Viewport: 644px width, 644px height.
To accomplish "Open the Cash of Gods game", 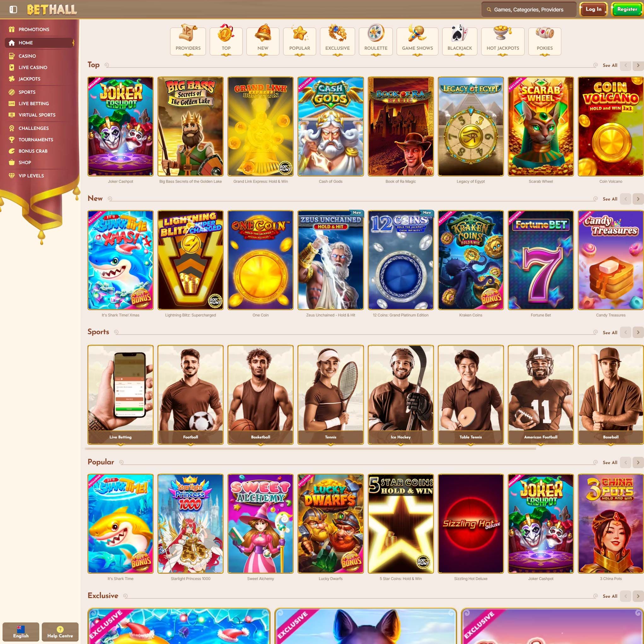I will click(x=330, y=126).
